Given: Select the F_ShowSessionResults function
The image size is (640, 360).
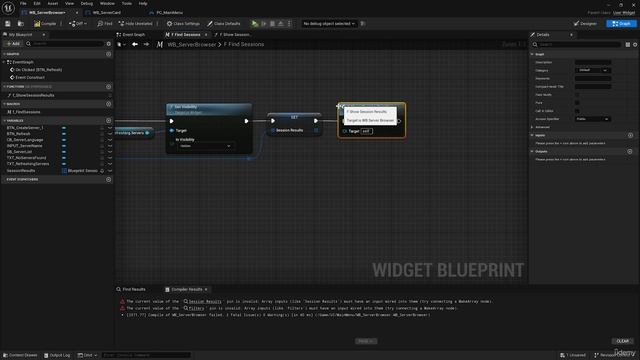Looking at the screenshot, I should pos(33,95).
